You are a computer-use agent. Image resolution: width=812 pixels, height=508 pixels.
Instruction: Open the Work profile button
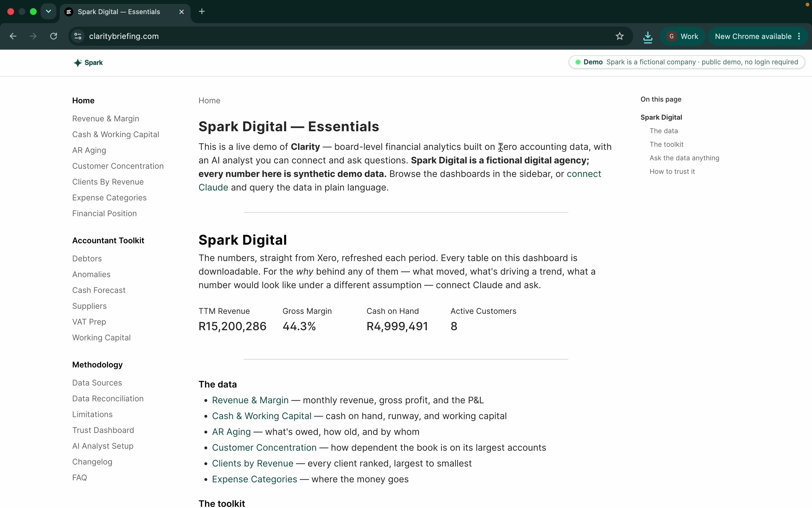click(683, 36)
